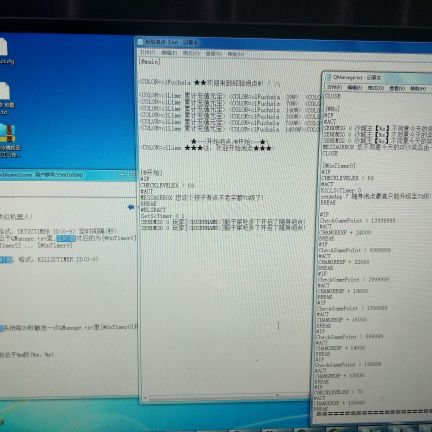Open 格式(O) menu in the back Notepad window

(191, 53)
